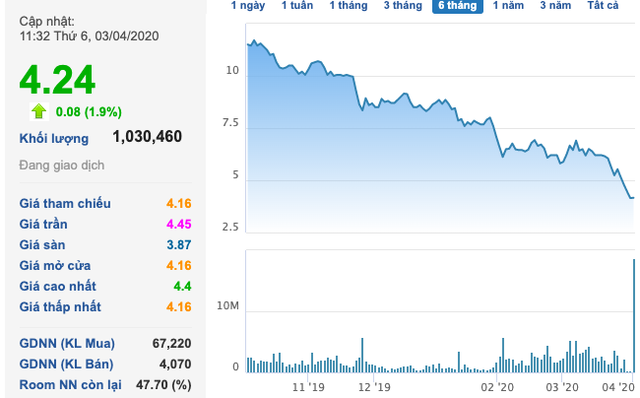
Task: Open the Tất cả full history range
Action: [603, 6]
